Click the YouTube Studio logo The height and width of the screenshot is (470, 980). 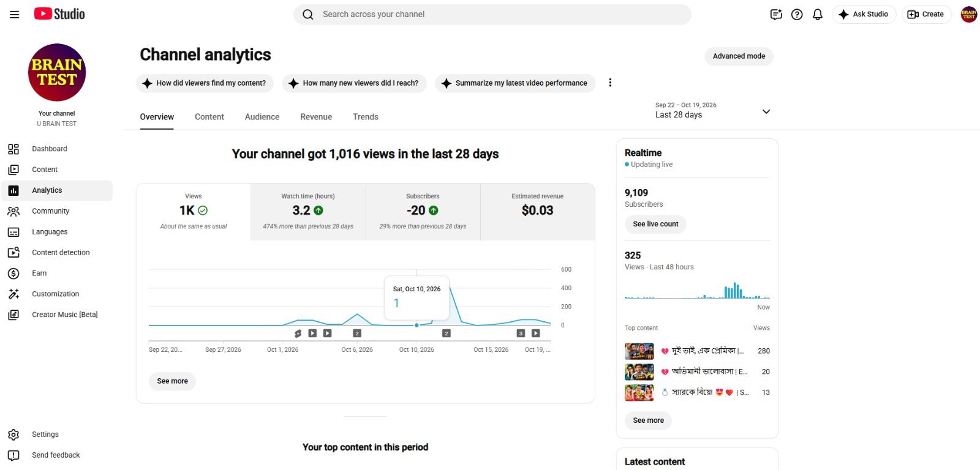[x=59, y=14]
